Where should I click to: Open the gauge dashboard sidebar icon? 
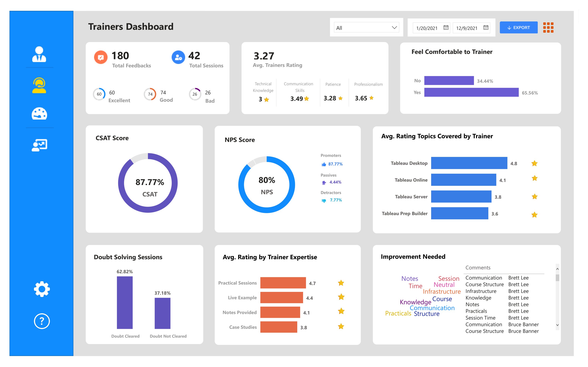click(39, 114)
